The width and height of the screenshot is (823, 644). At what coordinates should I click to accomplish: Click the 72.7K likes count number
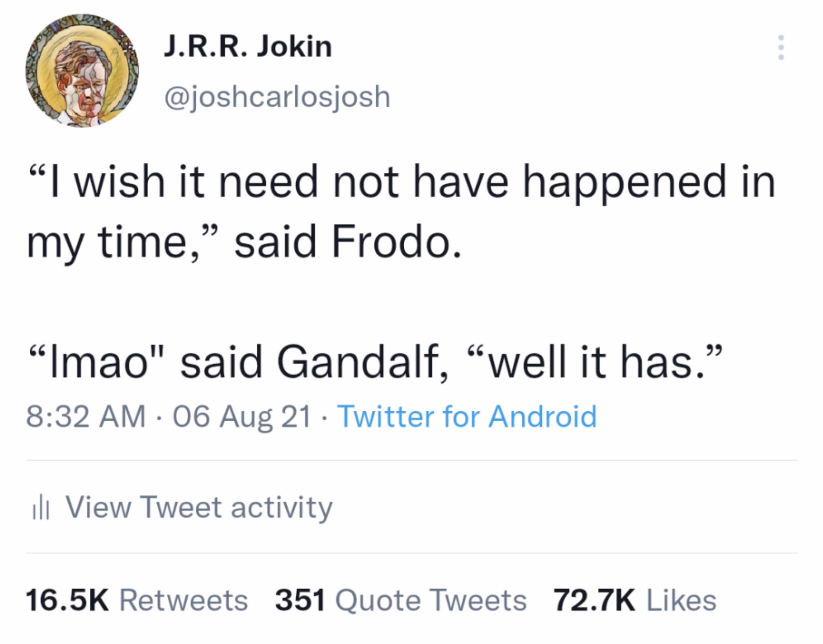pos(594,601)
